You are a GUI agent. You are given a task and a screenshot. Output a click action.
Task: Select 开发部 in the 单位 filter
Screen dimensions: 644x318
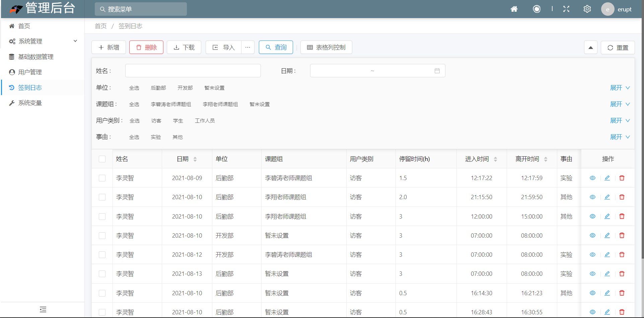(x=185, y=88)
